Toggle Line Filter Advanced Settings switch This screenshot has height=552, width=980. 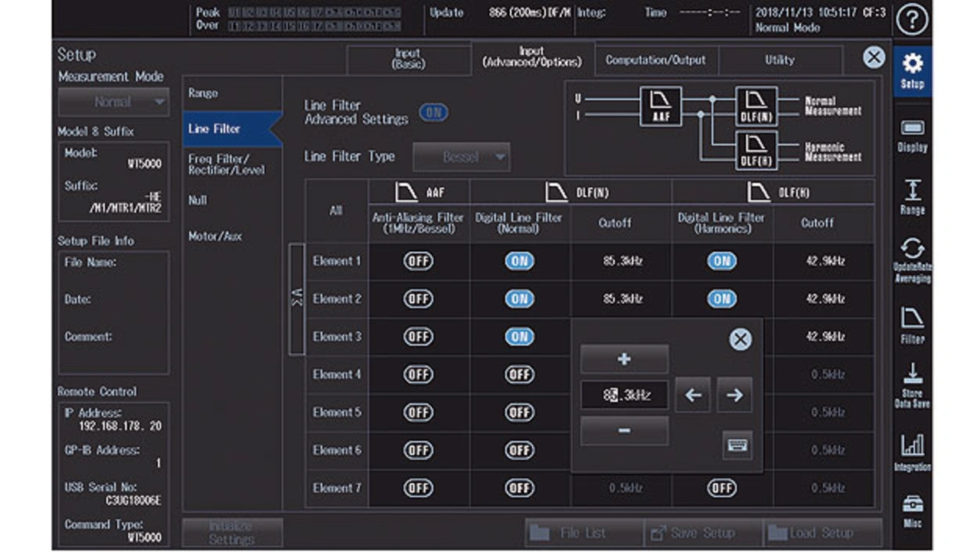(x=433, y=113)
